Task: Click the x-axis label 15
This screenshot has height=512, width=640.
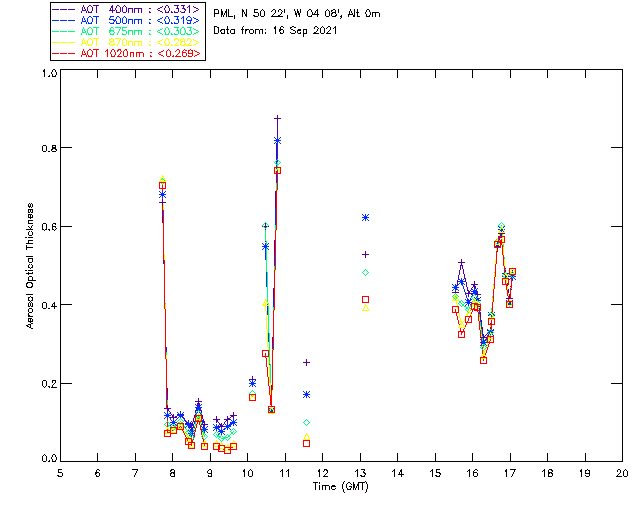Action: coord(435,473)
